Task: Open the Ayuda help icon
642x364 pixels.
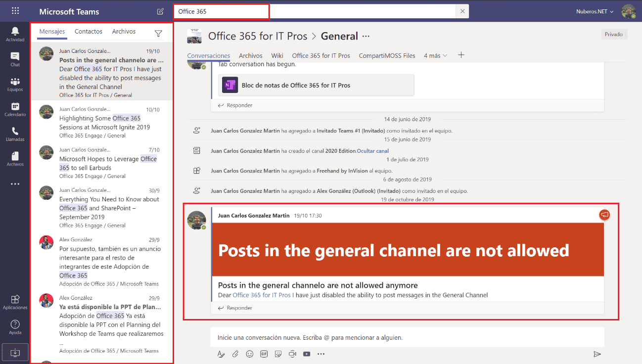Action: [15, 327]
